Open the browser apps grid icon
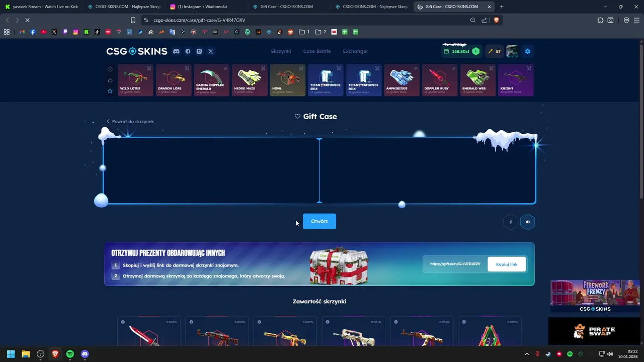 [x=7, y=32]
